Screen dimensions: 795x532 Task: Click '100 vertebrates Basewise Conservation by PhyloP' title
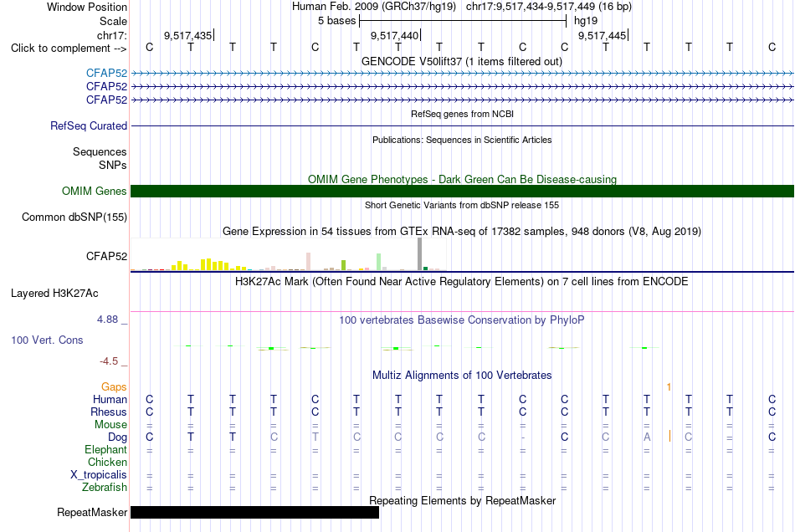(x=461, y=320)
